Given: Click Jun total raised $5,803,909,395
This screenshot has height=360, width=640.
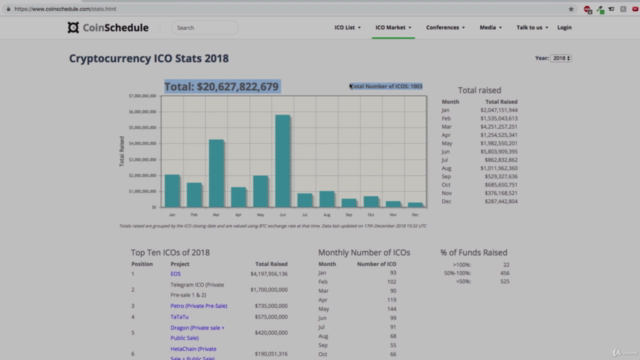Looking at the screenshot, I should coord(499,151).
